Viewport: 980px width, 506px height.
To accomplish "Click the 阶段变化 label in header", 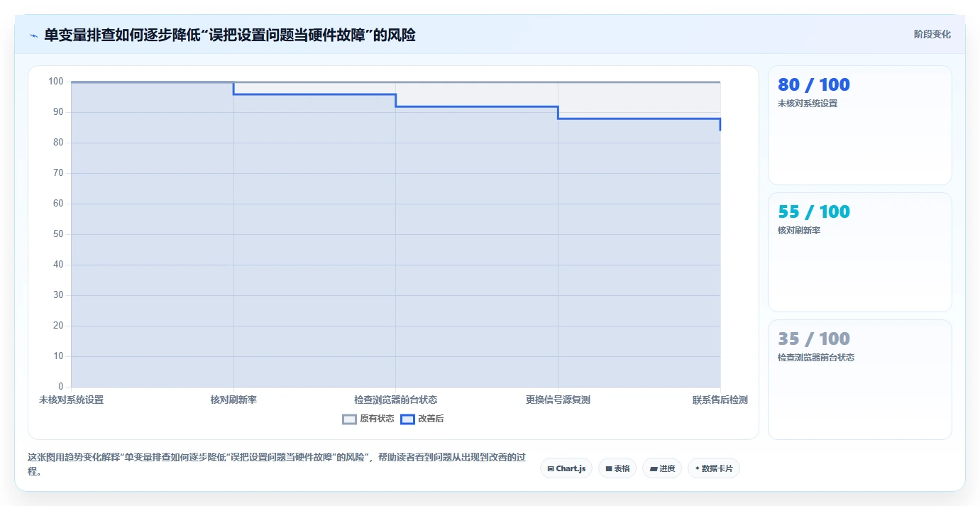I will [932, 34].
